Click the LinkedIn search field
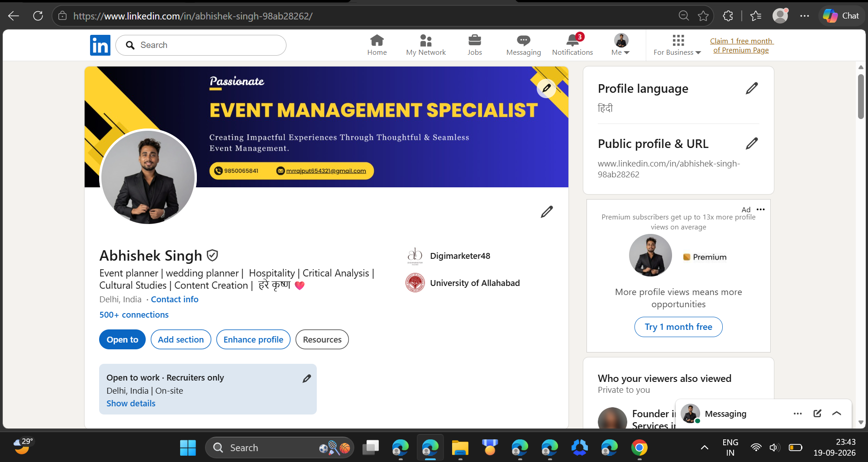 [201, 45]
